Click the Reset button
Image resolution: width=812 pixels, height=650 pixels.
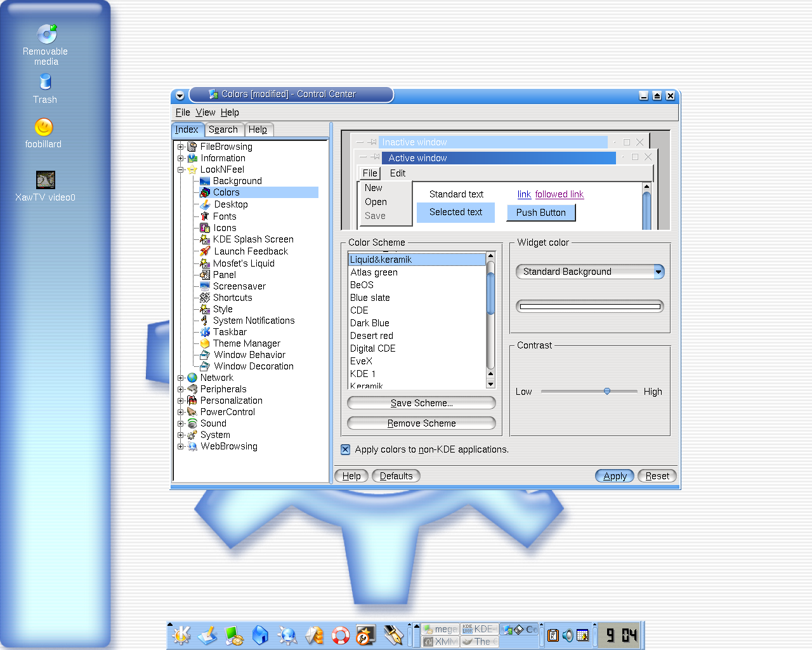pos(657,476)
